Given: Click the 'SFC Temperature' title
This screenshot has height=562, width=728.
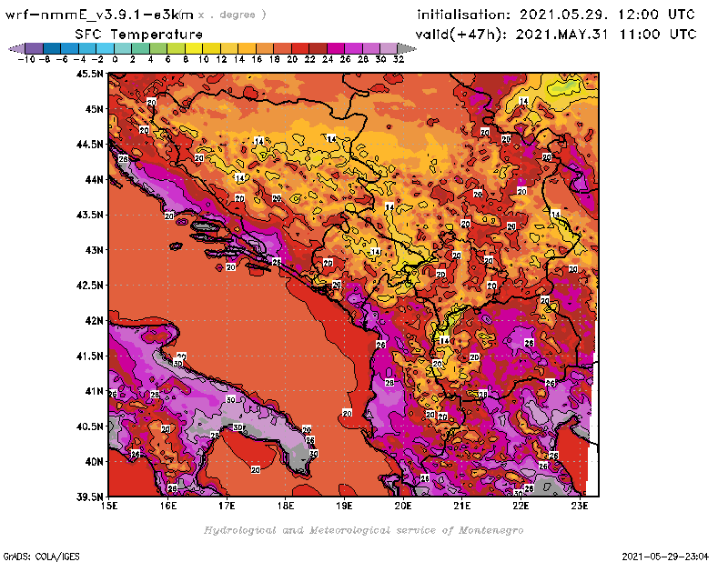Looking at the screenshot, I should tap(139, 35).
